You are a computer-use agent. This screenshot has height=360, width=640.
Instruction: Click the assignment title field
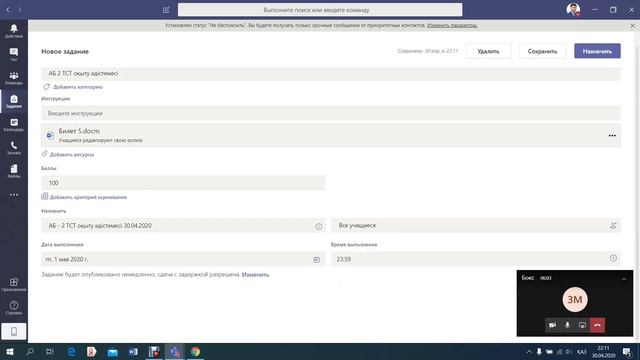(331, 73)
